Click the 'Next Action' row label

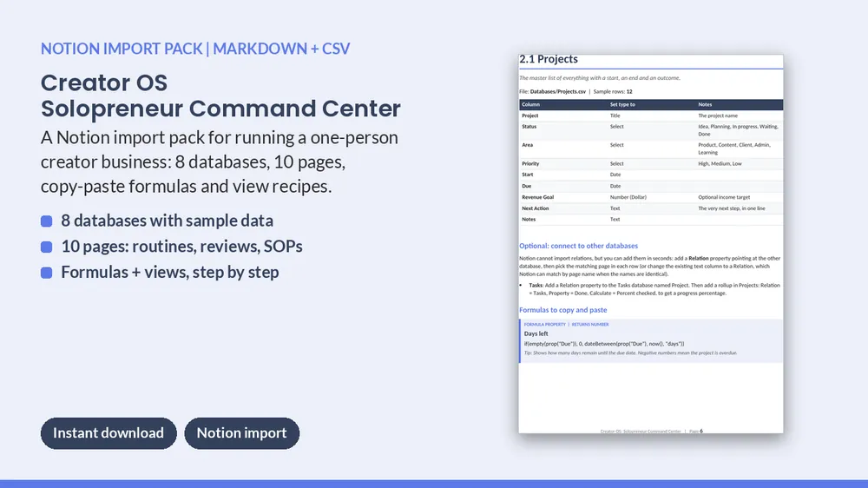[x=536, y=208]
